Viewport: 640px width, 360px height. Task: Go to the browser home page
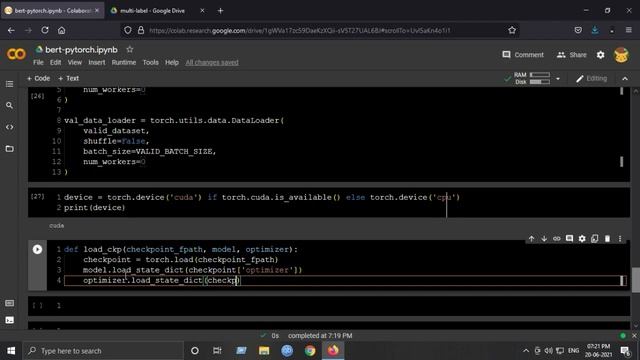click(x=61, y=30)
